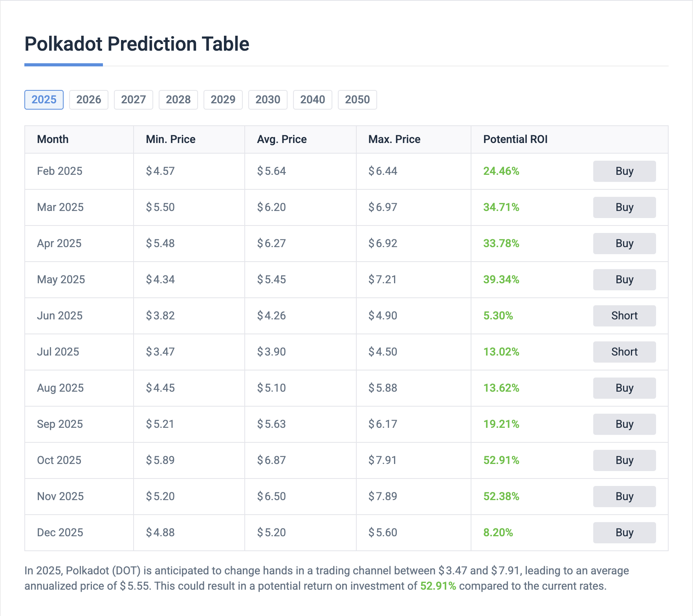This screenshot has width=693, height=616.
Task: Switch to the 2028 tab
Action: coord(178,100)
